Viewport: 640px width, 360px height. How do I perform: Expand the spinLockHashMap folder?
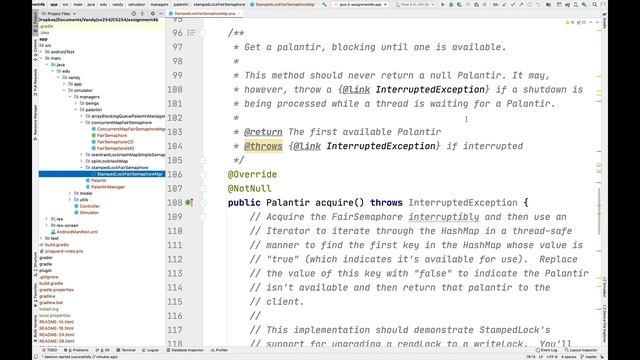pyautogui.click(x=82, y=161)
